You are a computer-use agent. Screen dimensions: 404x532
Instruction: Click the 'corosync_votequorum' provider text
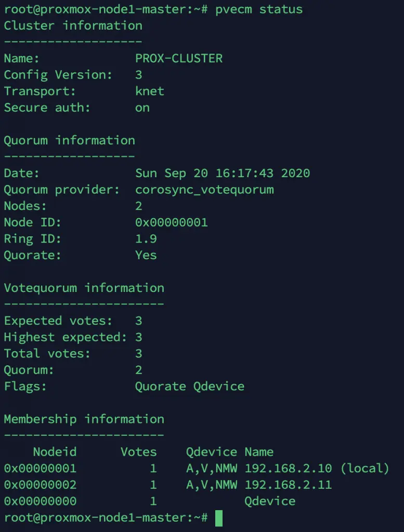204,190
